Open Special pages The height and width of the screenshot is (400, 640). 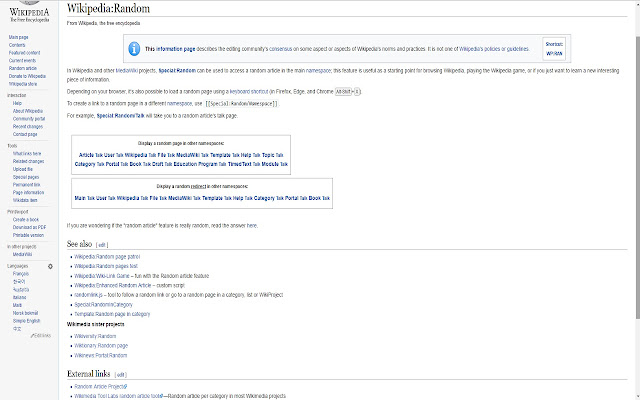pos(26,177)
